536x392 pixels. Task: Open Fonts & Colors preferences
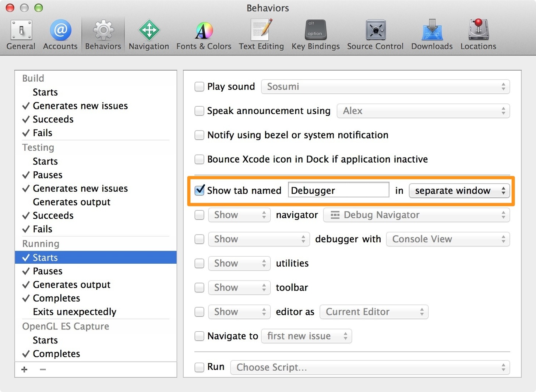[204, 35]
